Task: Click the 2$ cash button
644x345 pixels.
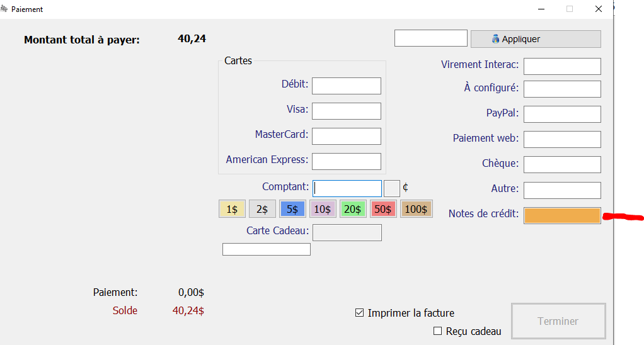Action: pos(262,209)
